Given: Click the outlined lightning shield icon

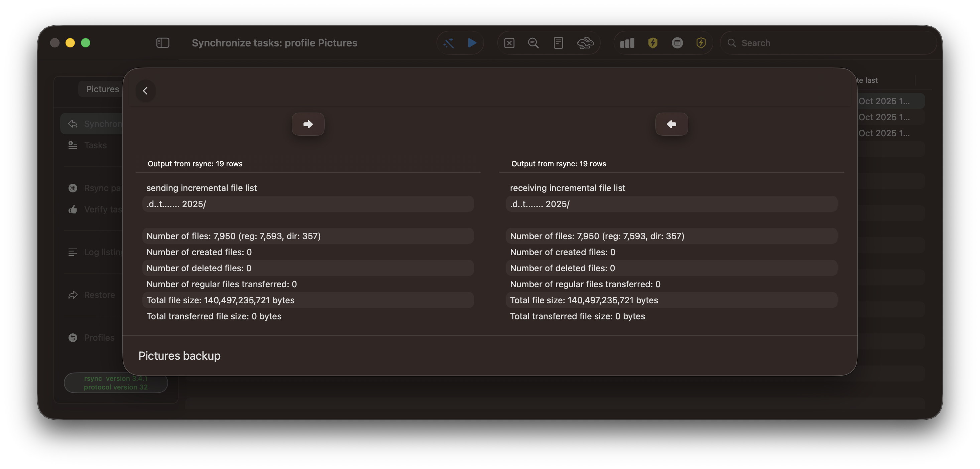Looking at the screenshot, I should (x=701, y=43).
